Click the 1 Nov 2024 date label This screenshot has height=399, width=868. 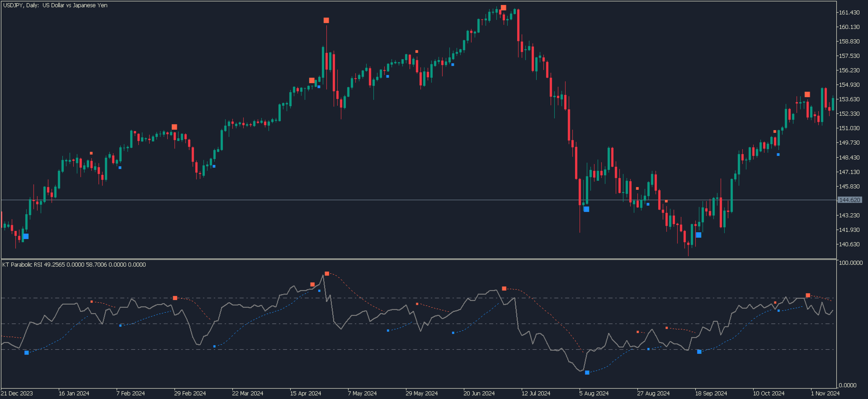point(825,394)
